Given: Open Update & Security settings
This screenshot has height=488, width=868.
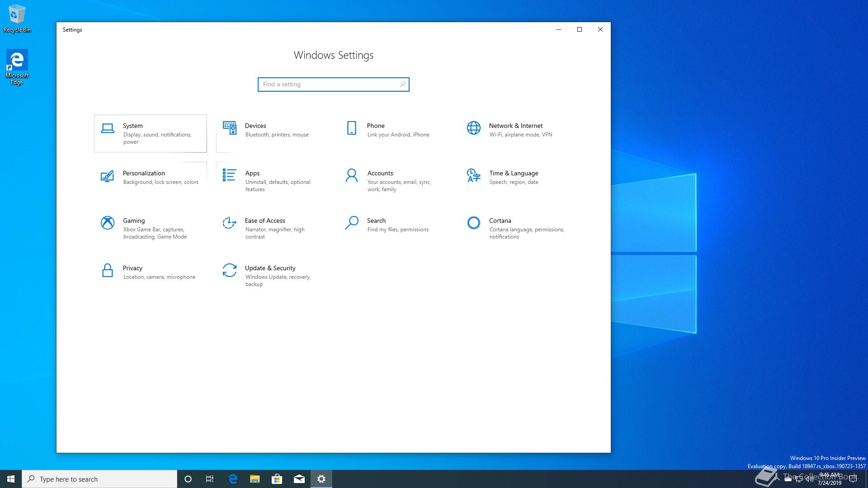Looking at the screenshot, I should 273,276.
